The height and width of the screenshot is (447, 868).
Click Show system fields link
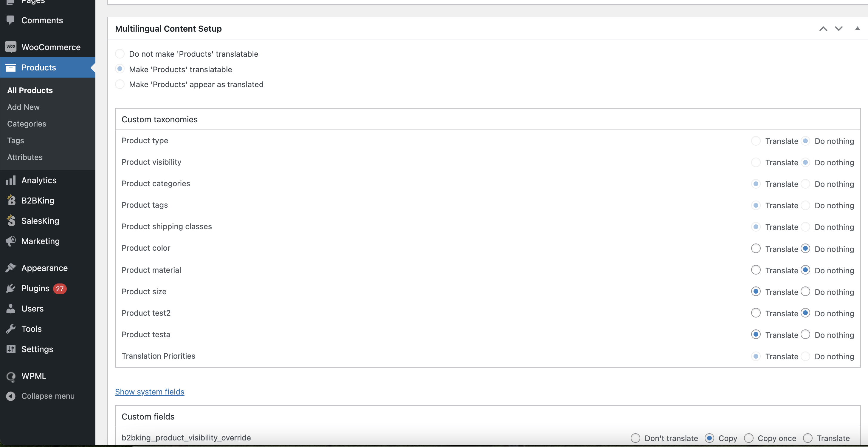150,392
